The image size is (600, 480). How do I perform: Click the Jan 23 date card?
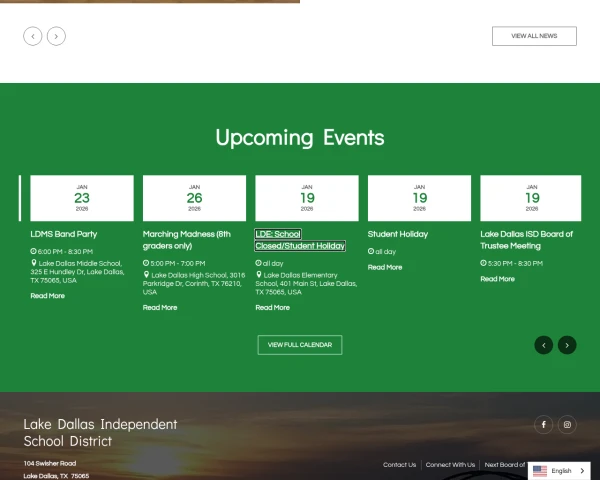(x=82, y=198)
